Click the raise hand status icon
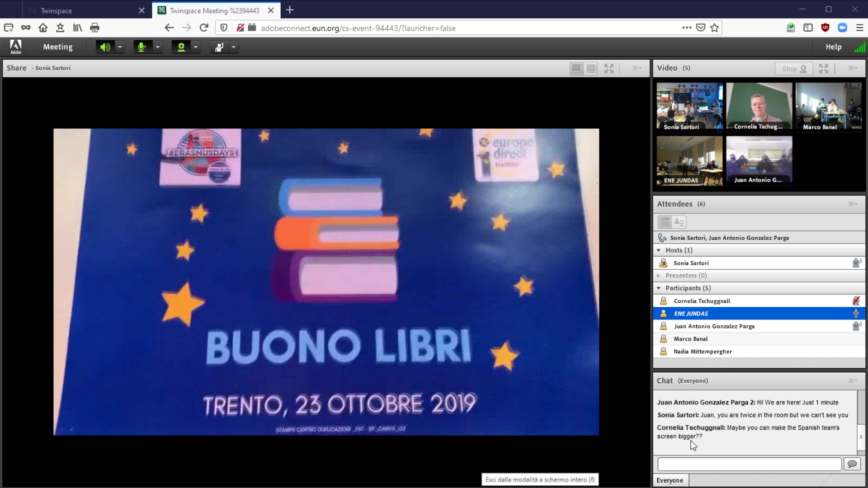This screenshot has width=868, height=488. 219,47
